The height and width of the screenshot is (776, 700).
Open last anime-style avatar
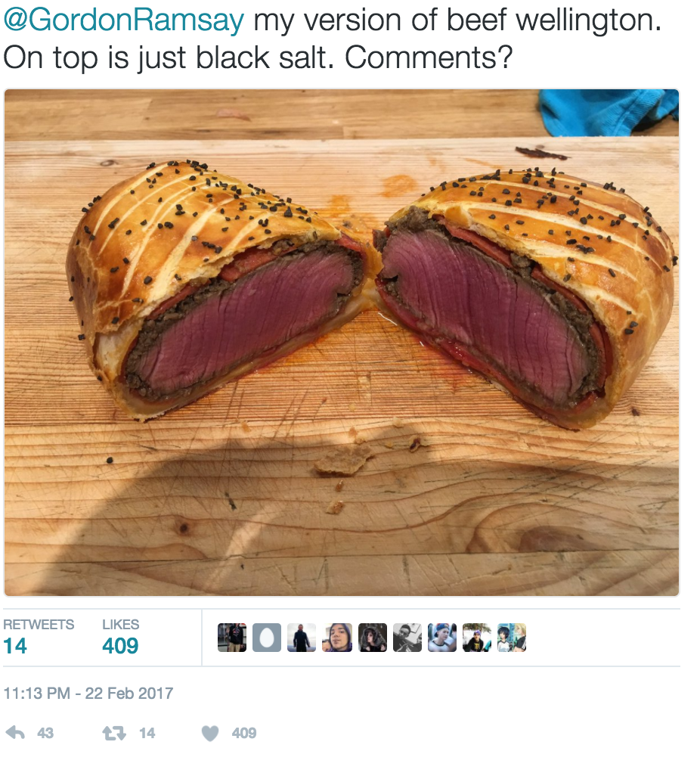(512, 638)
